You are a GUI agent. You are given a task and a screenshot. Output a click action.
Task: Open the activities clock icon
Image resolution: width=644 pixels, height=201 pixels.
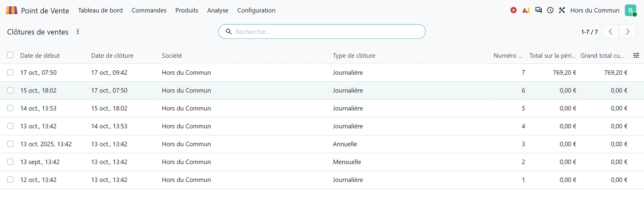coord(550,10)
